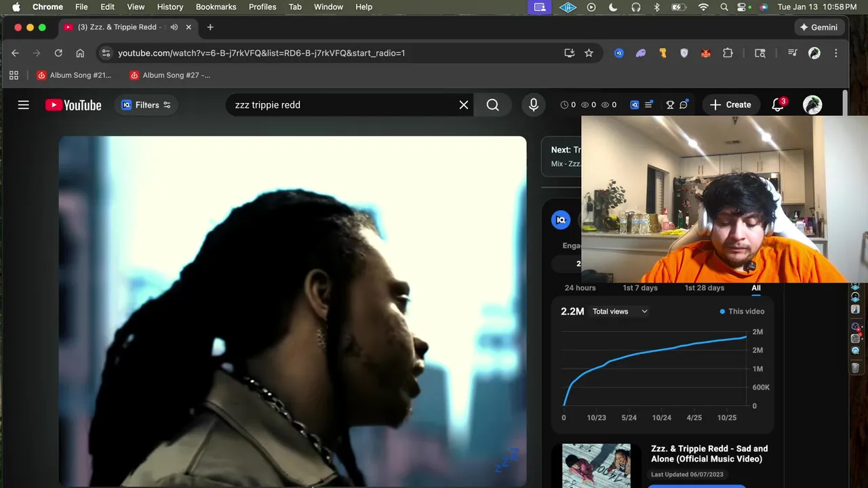This screenshot has width=868, height=488.
Task: Open Sad and Alone video title link
Action: pos(709,453)
